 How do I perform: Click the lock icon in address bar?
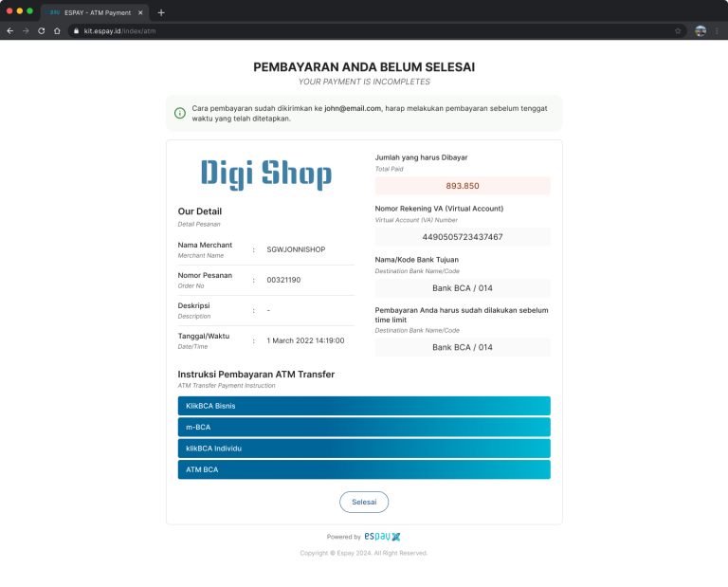pos(76,31)
